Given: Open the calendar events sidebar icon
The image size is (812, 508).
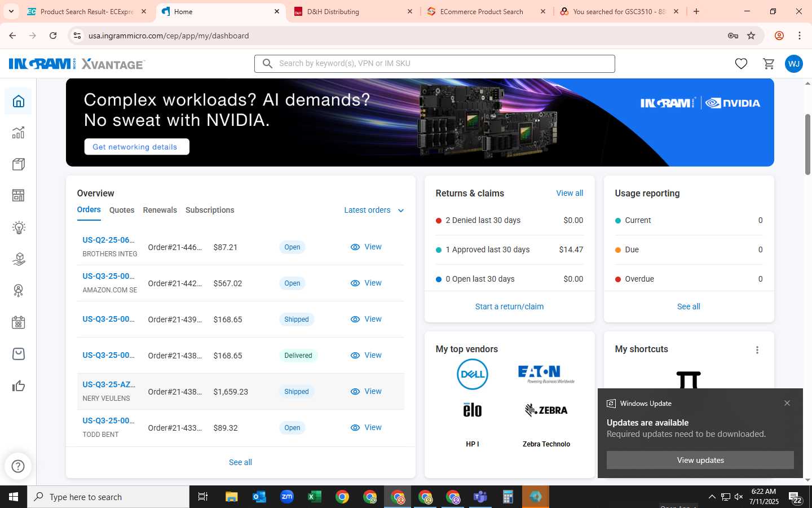Looking at the screenshot, I should [x=19, y=322].
